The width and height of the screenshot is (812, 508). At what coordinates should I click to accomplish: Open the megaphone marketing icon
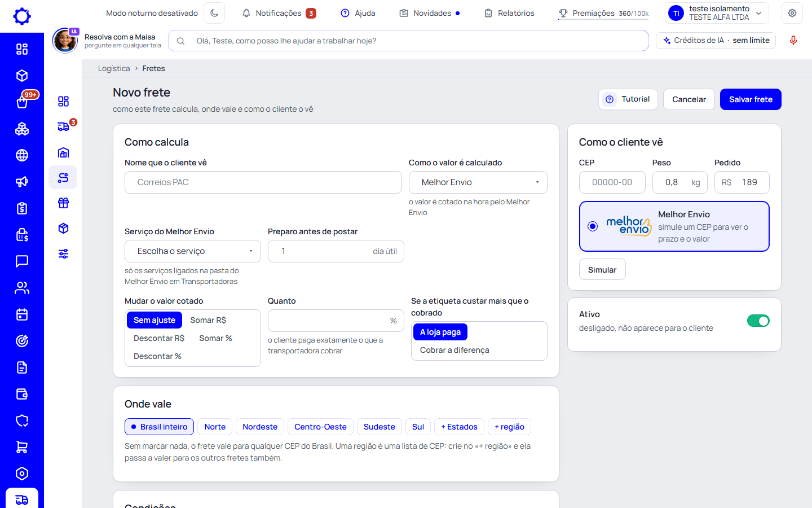coord(22,182)
